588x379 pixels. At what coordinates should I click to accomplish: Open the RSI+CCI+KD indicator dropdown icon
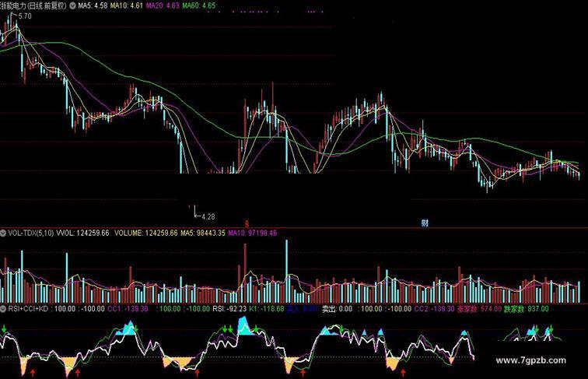tap(3, 309)
